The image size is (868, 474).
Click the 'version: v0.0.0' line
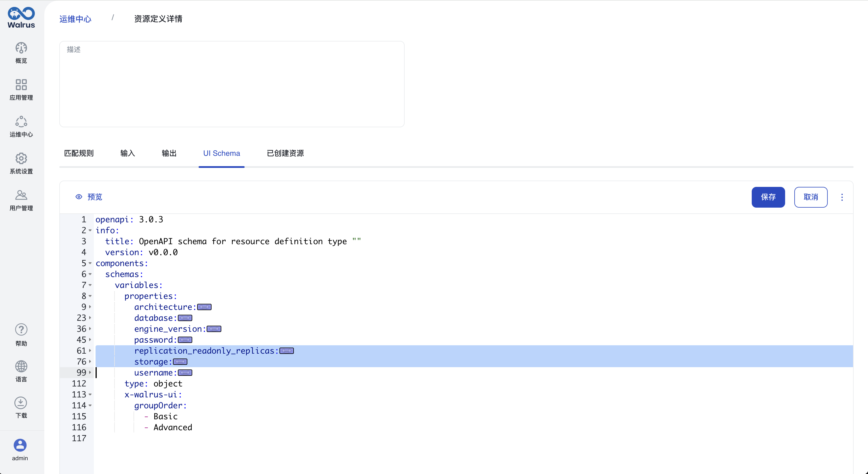click(x=142, y=252)
